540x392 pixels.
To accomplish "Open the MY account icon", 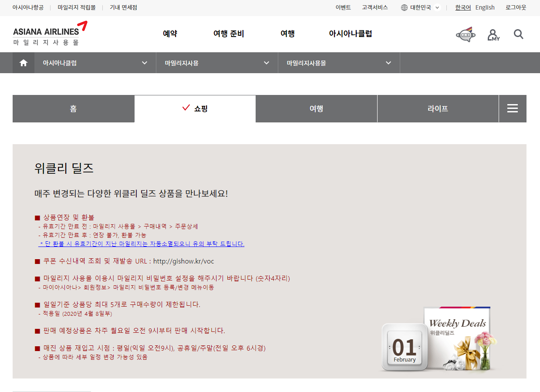I will click(493, 35).
